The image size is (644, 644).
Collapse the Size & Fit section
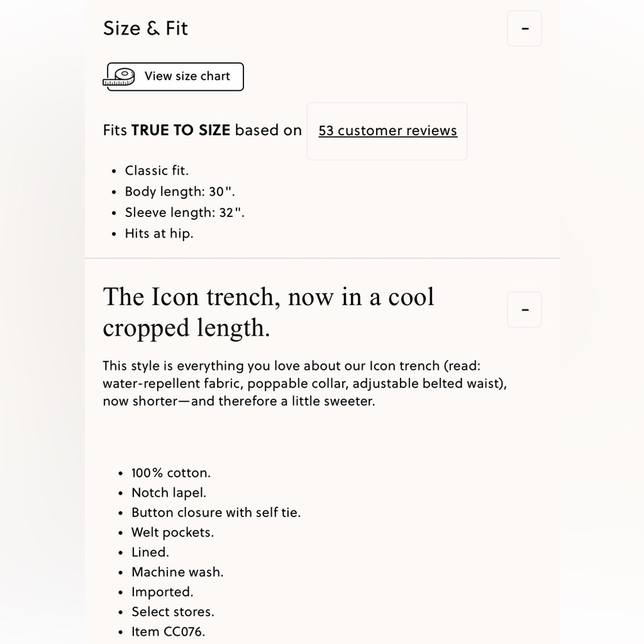[x=524, y=28]
